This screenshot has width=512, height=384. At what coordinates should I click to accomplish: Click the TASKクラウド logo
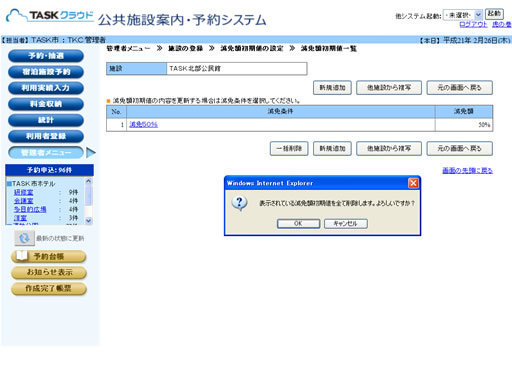(50, 16)
